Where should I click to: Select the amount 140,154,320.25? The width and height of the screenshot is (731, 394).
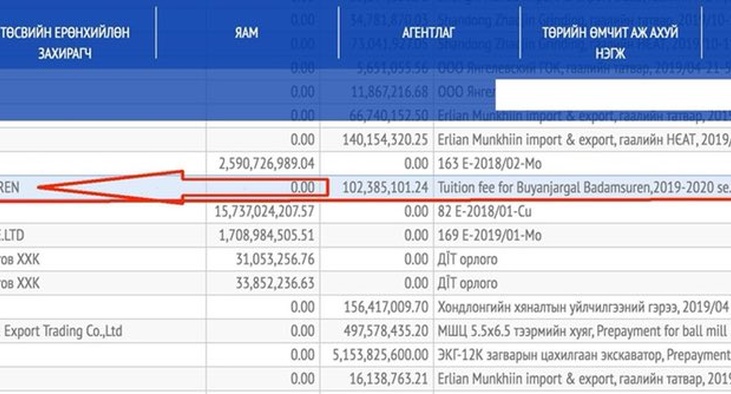(385, 139)
